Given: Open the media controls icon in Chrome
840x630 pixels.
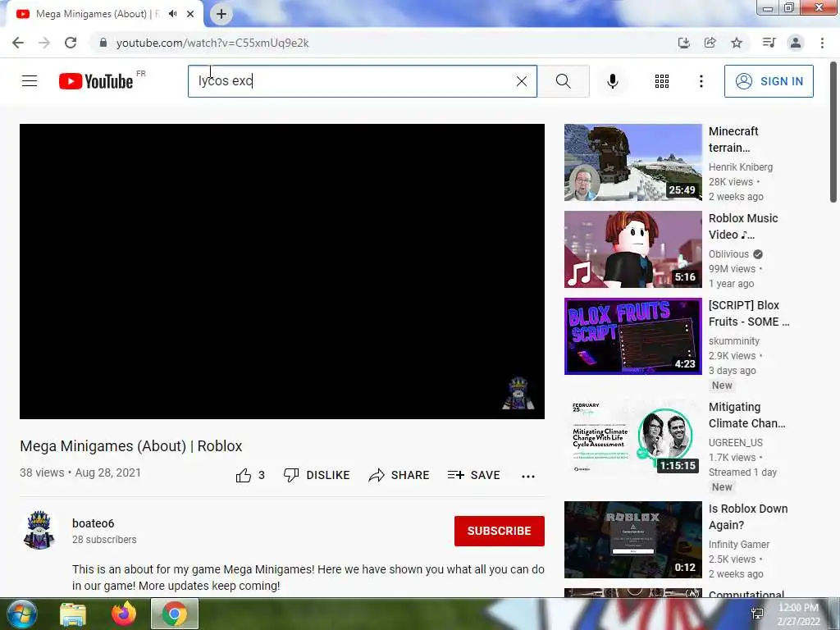Looking at the screenshot, I should pos(769,43).
